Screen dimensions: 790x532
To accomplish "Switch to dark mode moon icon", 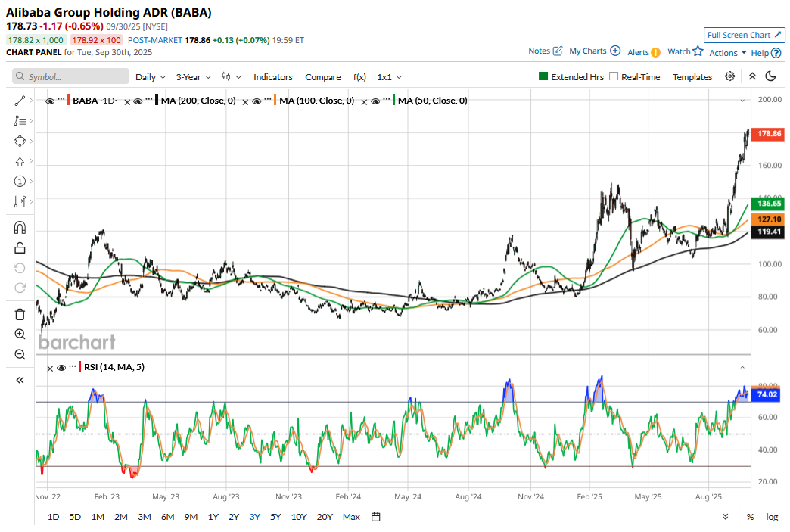I will click(x=771, y=76).
